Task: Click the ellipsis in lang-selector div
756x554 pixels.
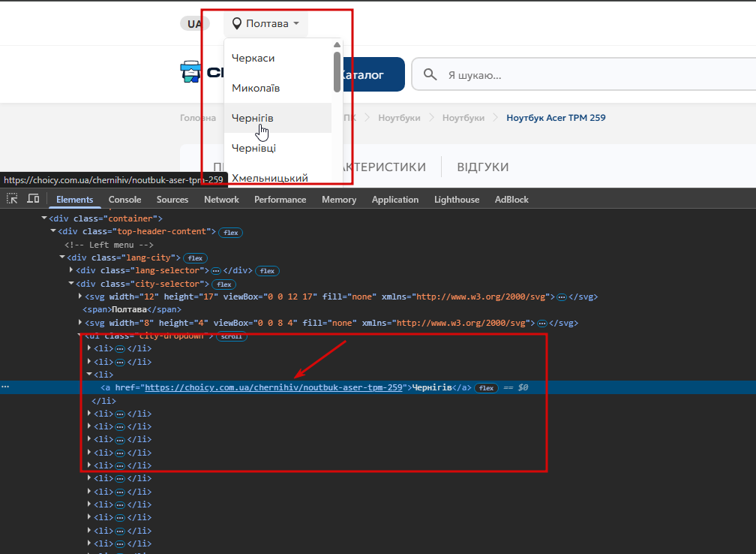Action: pyautogui.click(x=216, y=271)
